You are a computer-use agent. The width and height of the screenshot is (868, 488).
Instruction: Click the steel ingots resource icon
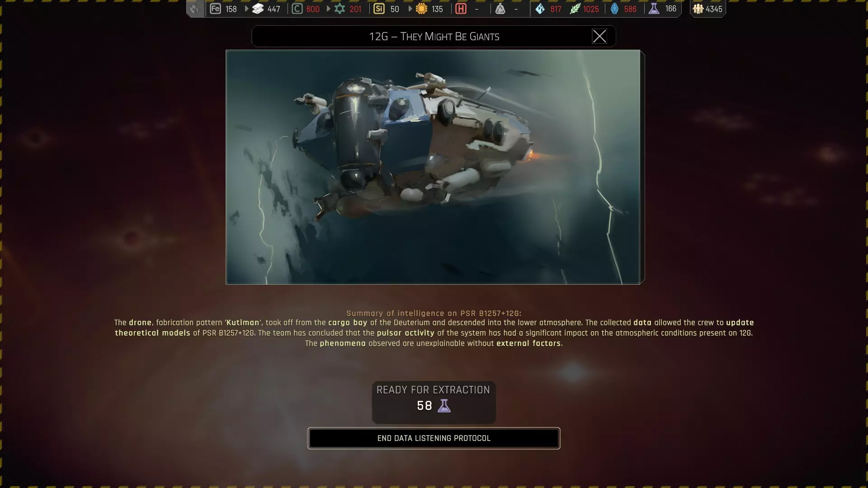pyautogui.click(x=258, y=9)
